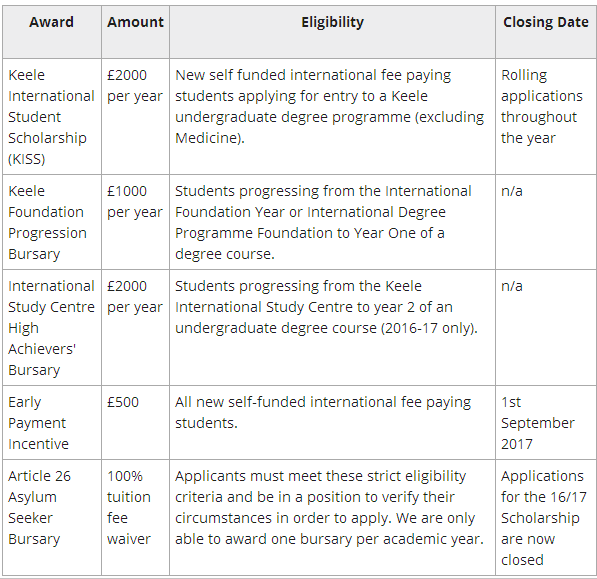Click the £500 amount cell
Image resolution: width=597 pixels, height=579 pixels.
click(136, 423)
